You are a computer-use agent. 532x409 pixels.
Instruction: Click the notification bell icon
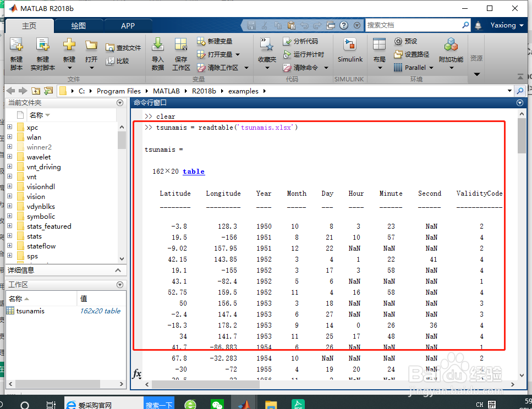pos(478,25)
